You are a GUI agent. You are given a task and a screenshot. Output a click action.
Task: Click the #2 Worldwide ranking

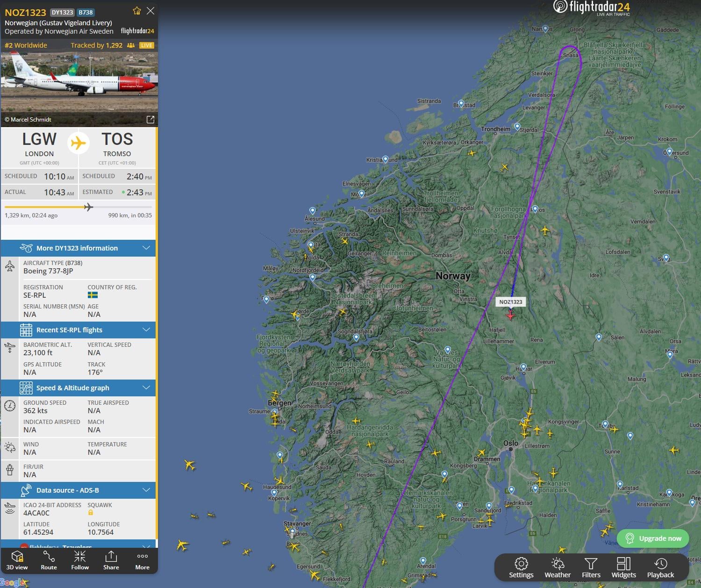[26, 45]
